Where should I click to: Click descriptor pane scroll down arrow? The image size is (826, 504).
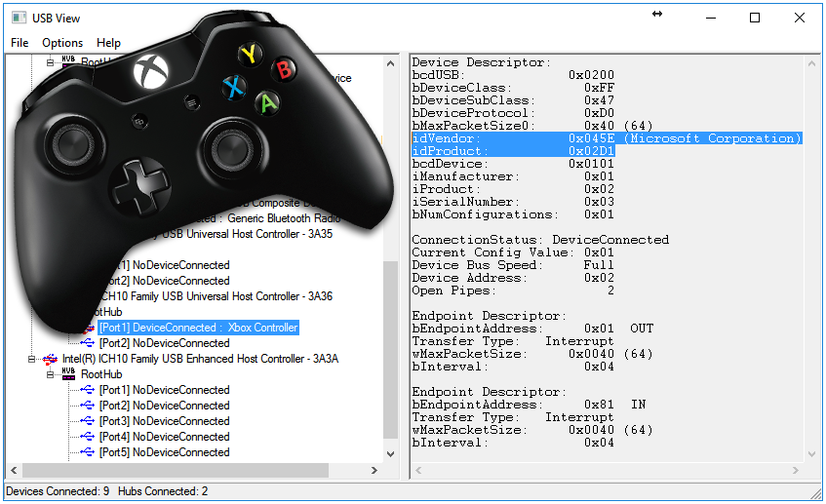click(x=811, y=454)
